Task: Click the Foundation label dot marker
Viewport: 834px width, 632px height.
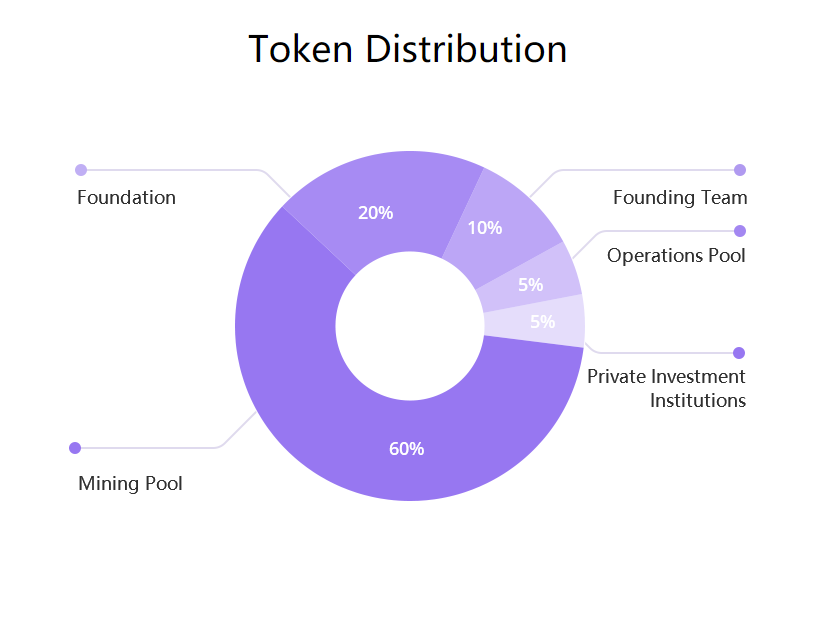Action: (x=81, y=170)
